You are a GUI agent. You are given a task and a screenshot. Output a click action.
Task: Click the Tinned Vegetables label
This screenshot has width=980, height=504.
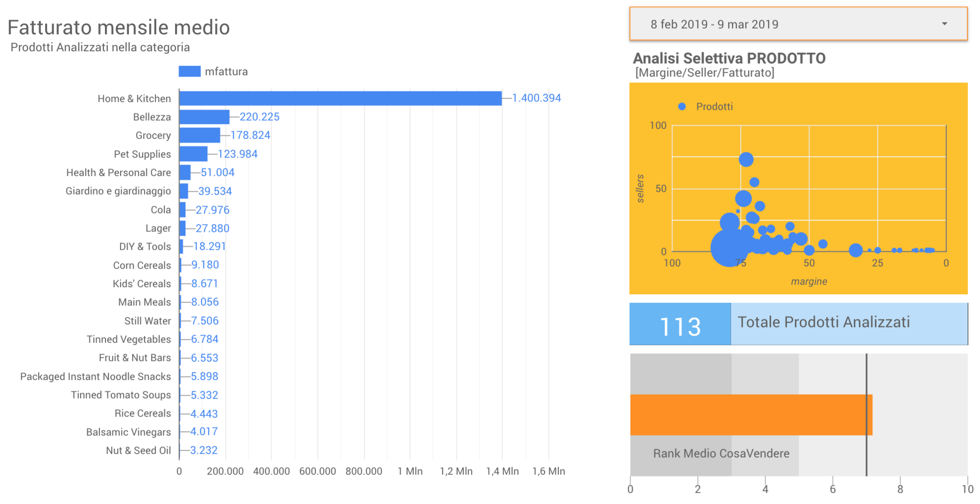pos(129,339)
